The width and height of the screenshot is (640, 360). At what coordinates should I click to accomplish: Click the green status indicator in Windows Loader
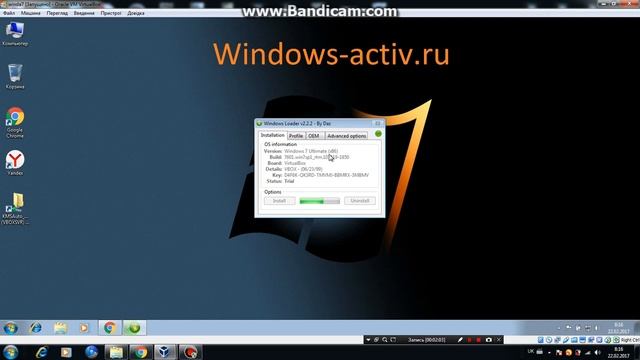pyautogui.click(x=378, y=133)
